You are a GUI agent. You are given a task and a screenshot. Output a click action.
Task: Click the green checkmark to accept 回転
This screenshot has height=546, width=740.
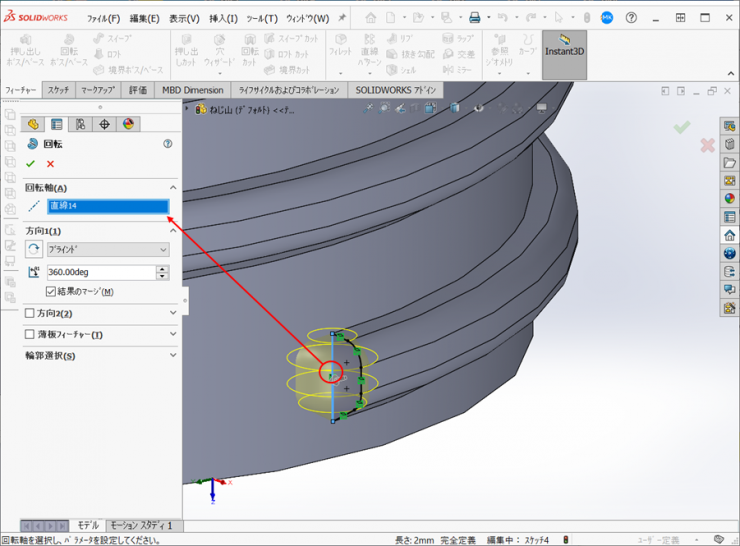pos(31,164)
